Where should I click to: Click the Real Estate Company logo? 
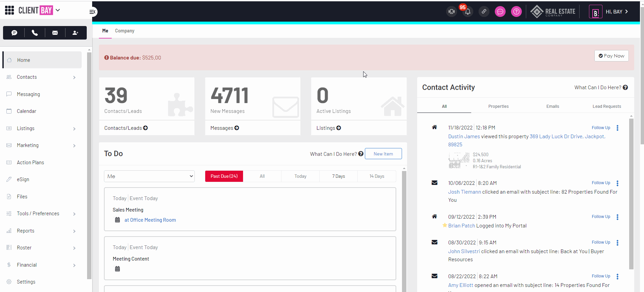tap(553, 11)
